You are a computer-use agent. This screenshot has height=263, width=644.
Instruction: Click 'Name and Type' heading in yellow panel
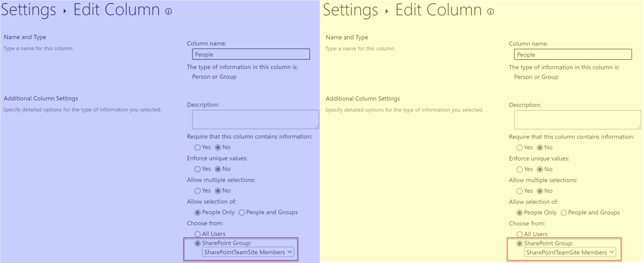pos(347,37)
